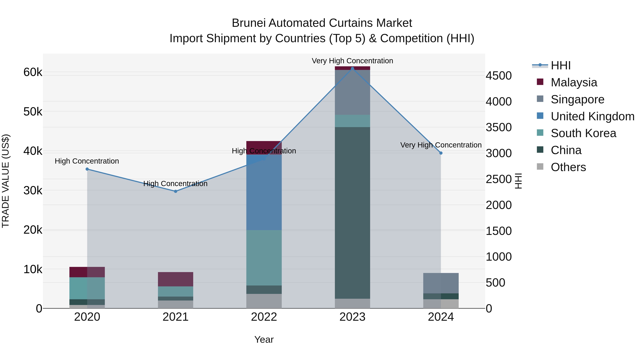Click 'High Concentration' label above 2021
Image resolution: width=644 pixels, height=362 pixels.
[175, 184]
